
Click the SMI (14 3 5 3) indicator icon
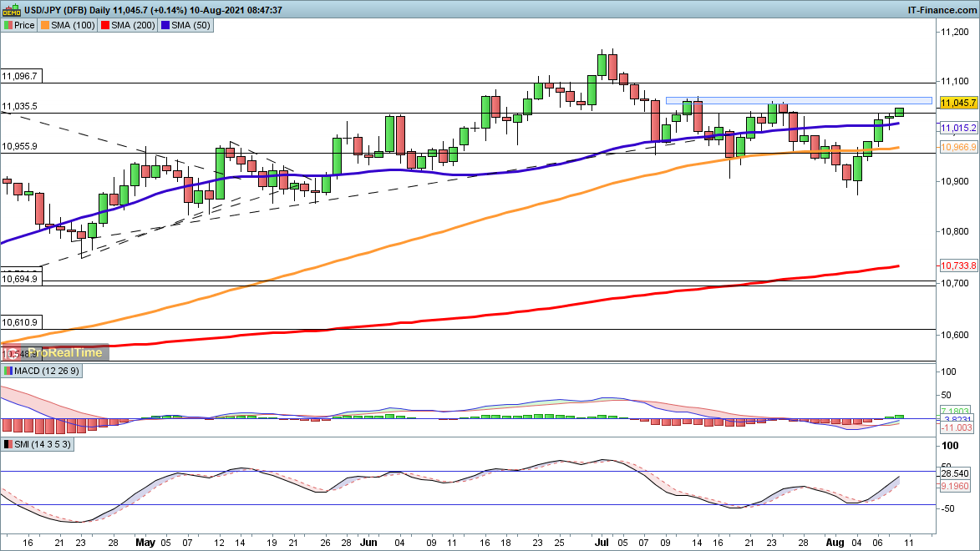(x=8, y=445)
